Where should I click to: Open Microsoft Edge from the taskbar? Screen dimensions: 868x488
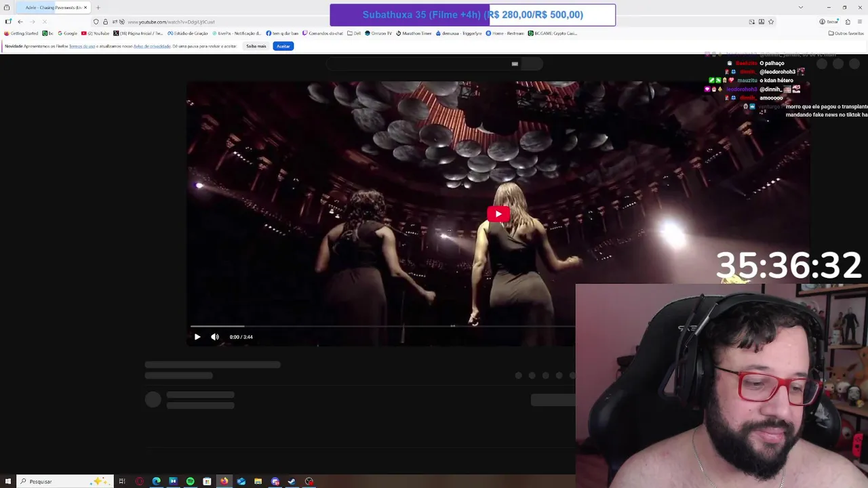156,481
